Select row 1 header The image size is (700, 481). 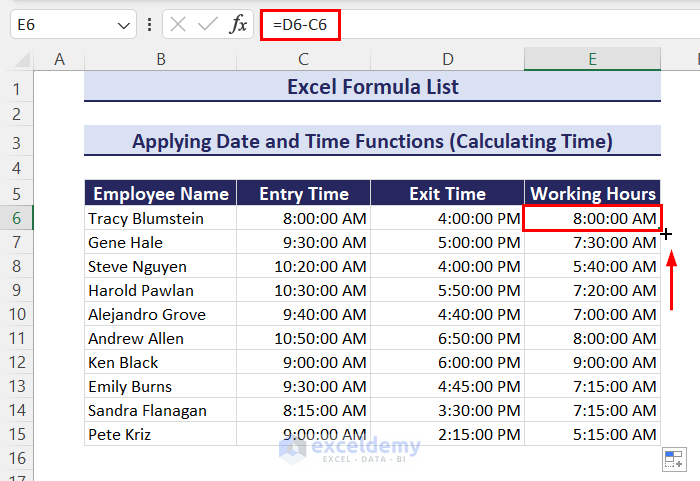17,89
